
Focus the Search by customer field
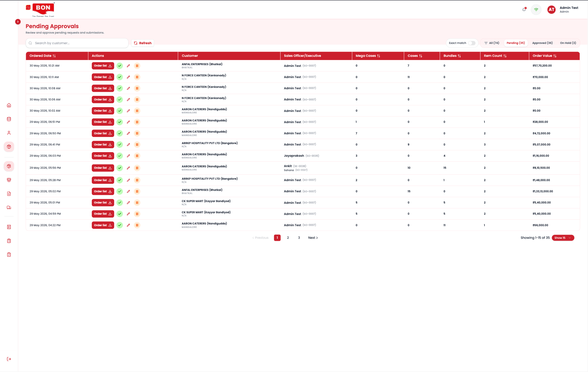[x=77, y=43]
